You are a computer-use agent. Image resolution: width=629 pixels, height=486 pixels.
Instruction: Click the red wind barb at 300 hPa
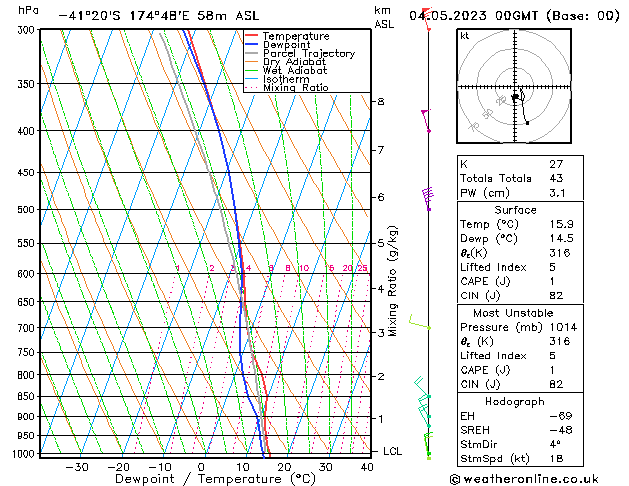point(427,19)
